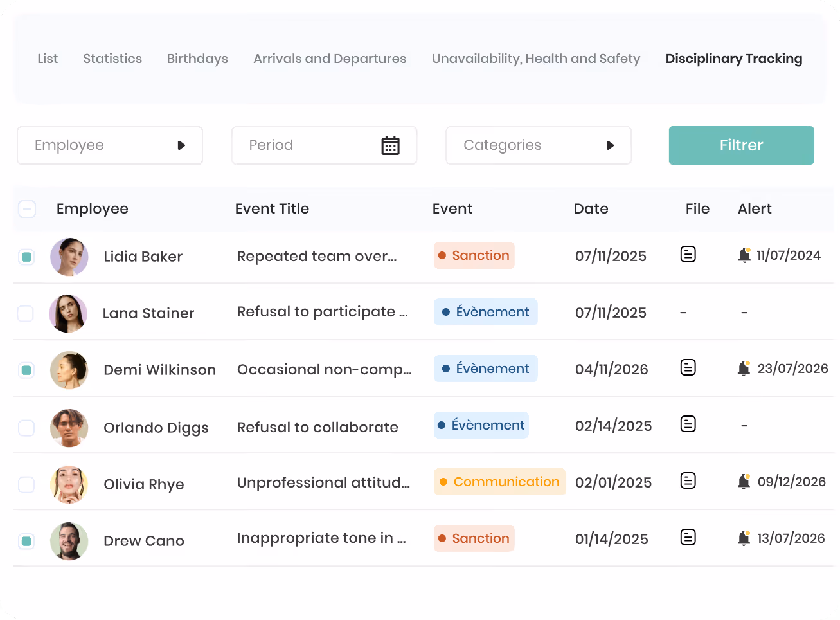The width and height of the screenshot is (840, 620).
Task: Check the checkbox next to Lana Stainer
Action: [x=26, y=314]
